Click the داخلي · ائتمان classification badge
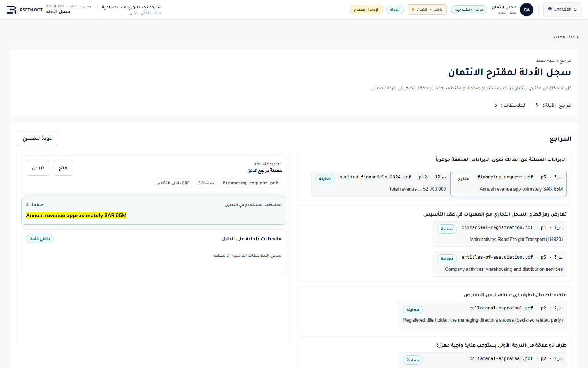Screen dimensions: 588x368 pyautogui.click(x=427, y=10)
